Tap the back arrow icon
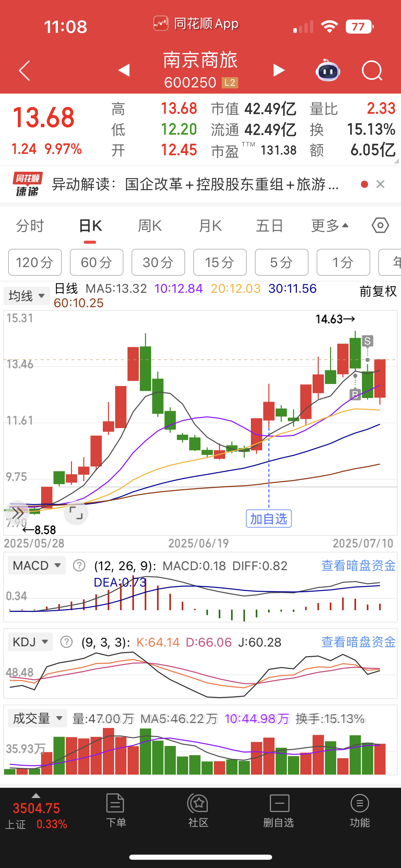Viewport: 401px width, 868px height. (x=24, y=71)
